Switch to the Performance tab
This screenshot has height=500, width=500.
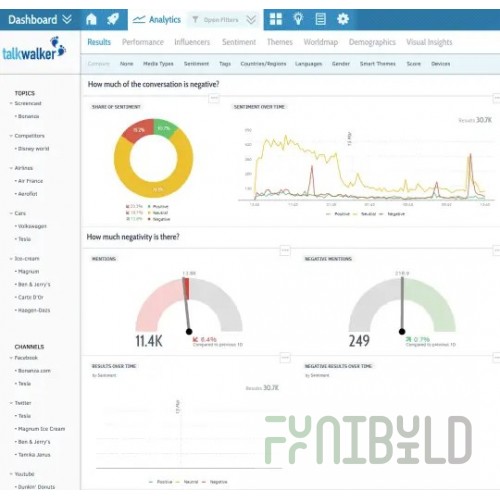click(143, 42)
